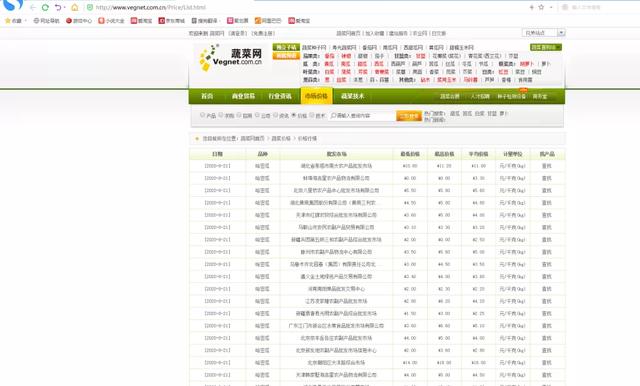
Task: Click the purple undo-close-tab arrow icon
Action: click(x=58, y=7)
